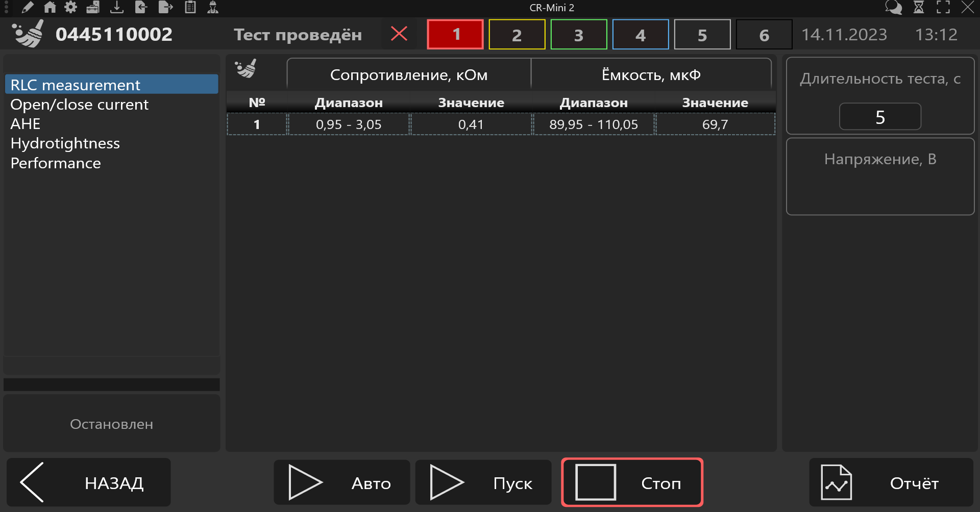Select channel 1 red button
The width and height of the screenshot is (980, 512).
click(x=455, y=35)
